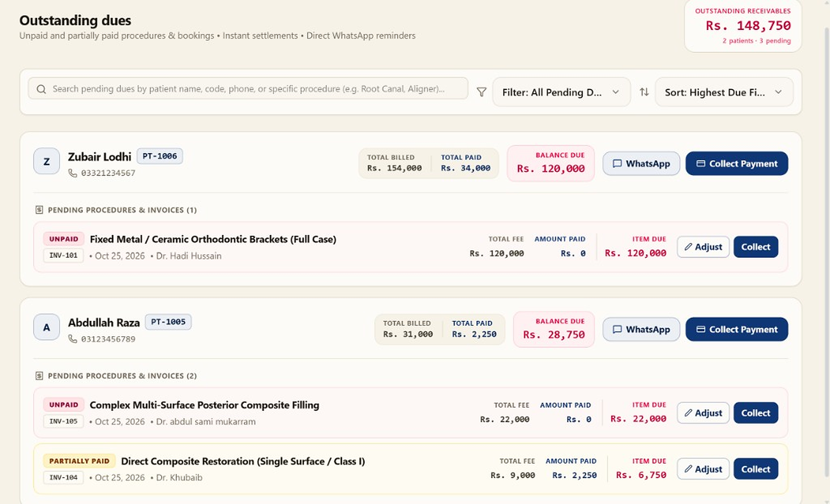Click Zubair Lodhi balance due Rs. 120,000

point(551,169)
